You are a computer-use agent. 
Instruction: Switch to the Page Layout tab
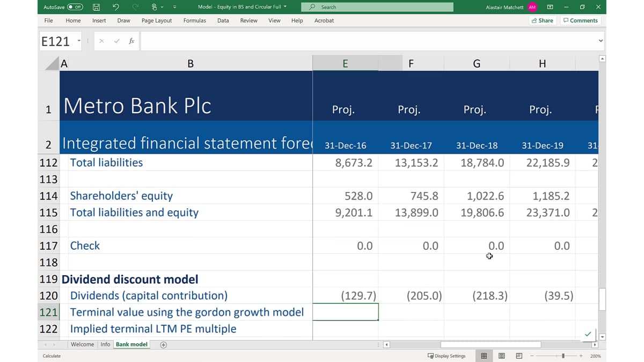tap(157, 20)
